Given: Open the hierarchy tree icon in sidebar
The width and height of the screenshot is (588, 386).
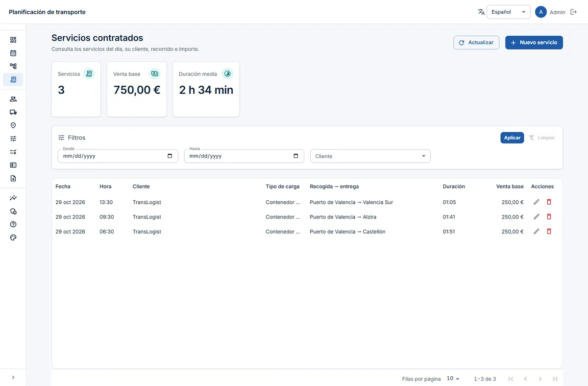Looking at the screenshot, I should tap(13, 66).
